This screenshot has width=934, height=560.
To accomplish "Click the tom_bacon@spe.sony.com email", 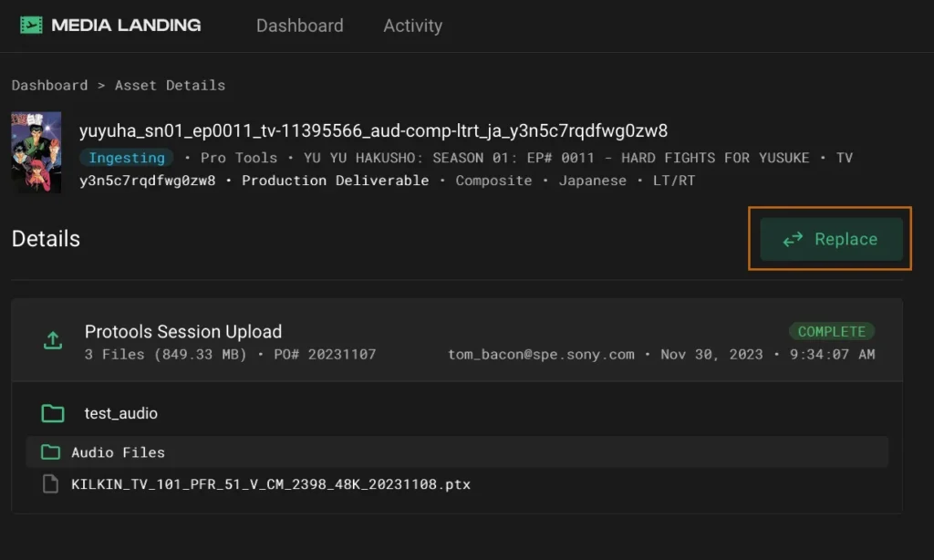I will tap(541, 354).
